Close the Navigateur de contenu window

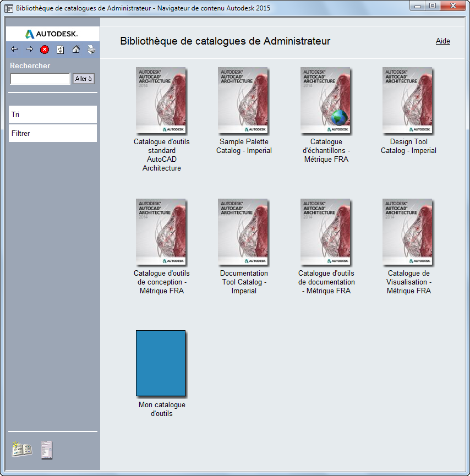(x=453, y=6)
